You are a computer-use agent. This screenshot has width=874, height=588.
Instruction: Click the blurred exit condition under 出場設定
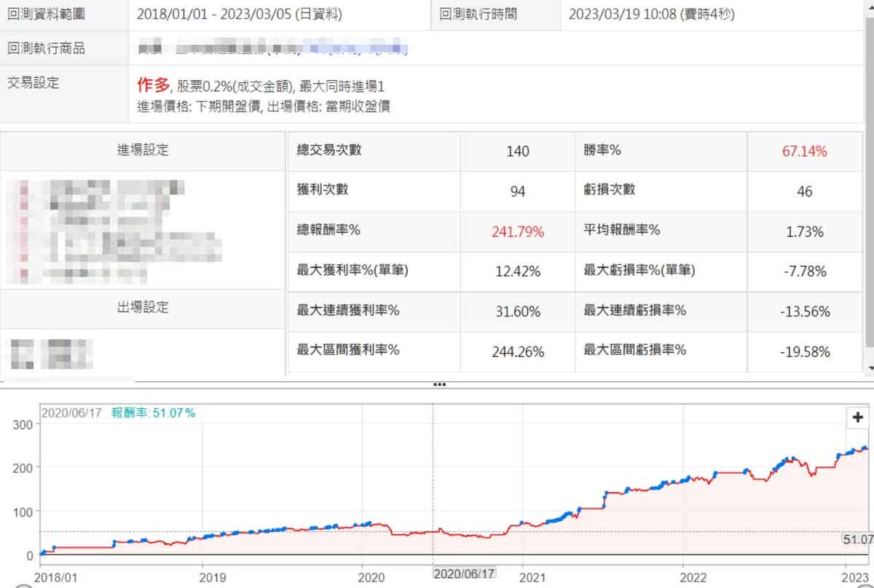click(52, 352)
